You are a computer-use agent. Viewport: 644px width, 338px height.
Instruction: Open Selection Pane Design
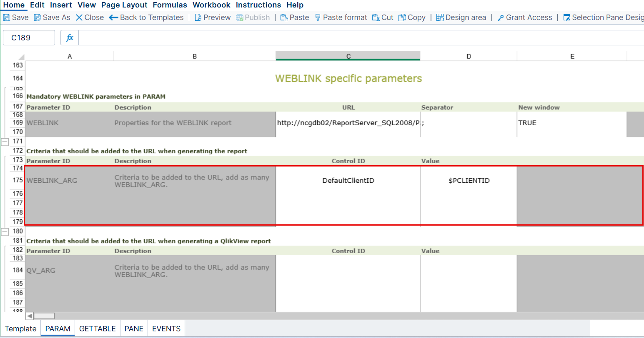603,17
